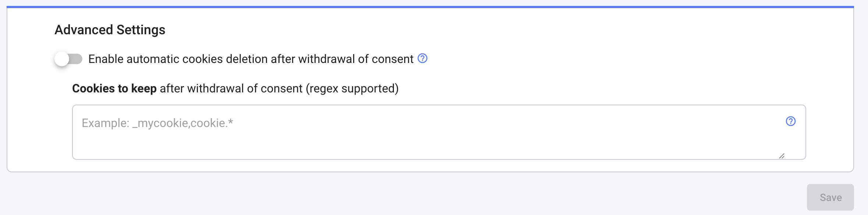Click the grey track of the toggle switch
Viewport: 868px width, 215px height.
[x=77, y=59]
